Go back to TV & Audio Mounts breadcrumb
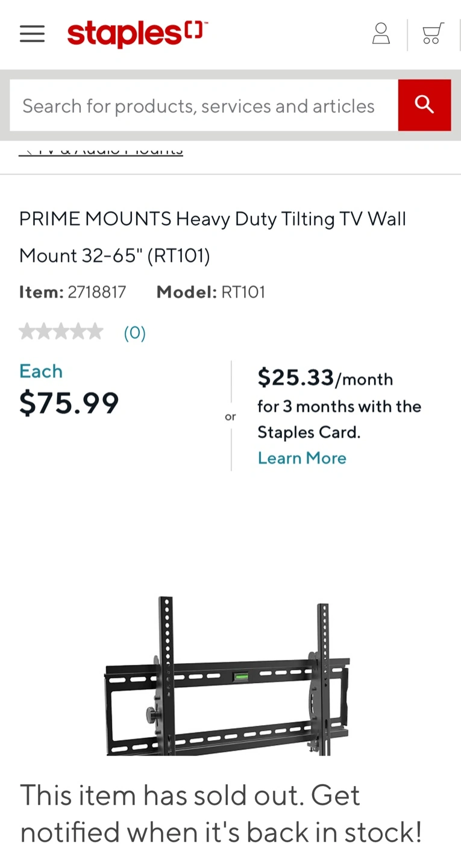This screenshot has height=868, width=461. [101, 151]
